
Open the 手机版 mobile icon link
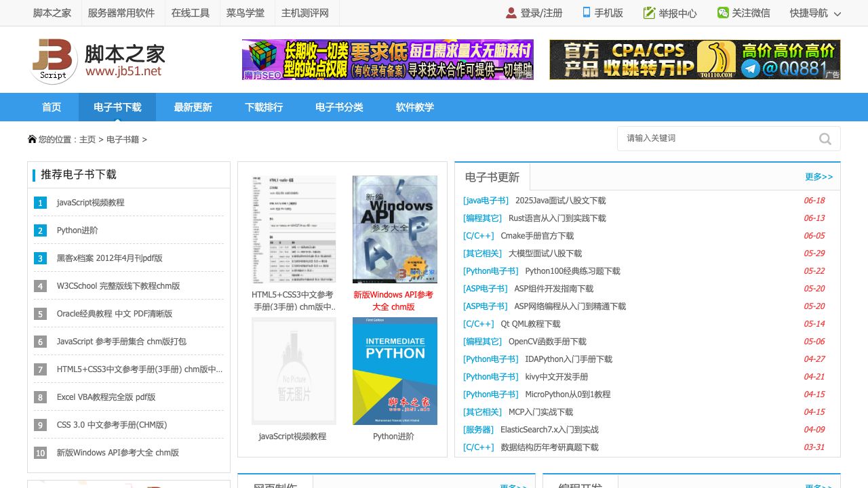[587, 13]
